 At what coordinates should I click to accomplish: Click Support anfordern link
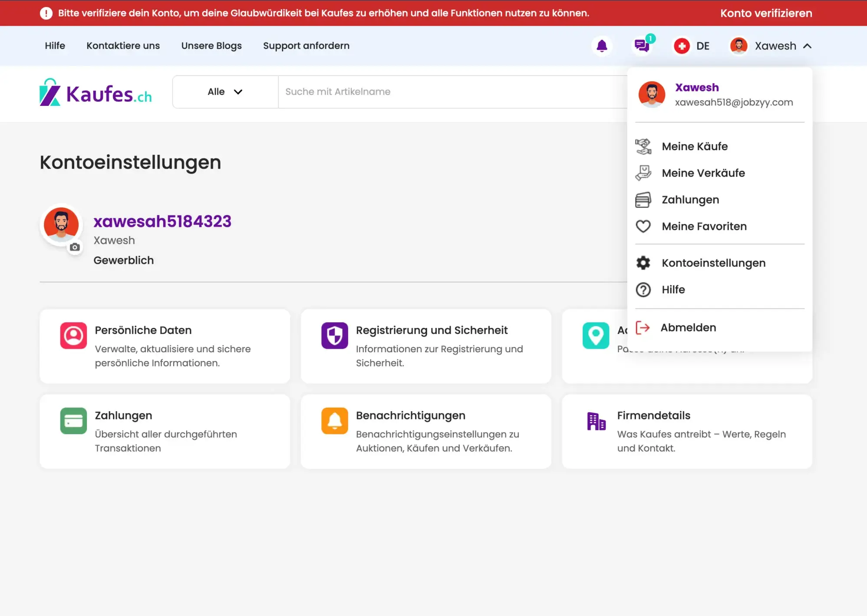[x=306, y=46]
